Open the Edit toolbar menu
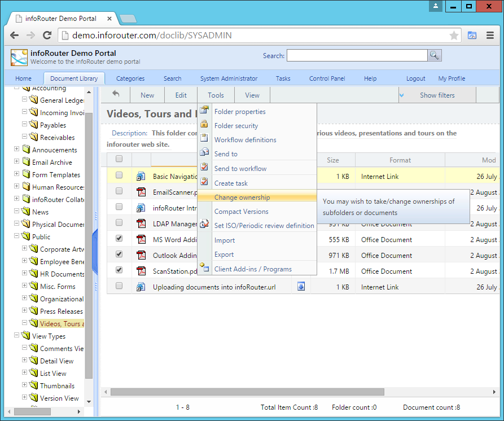Viewport: 504px width, 421px height. pyautogui.click(x=181, y=95)
